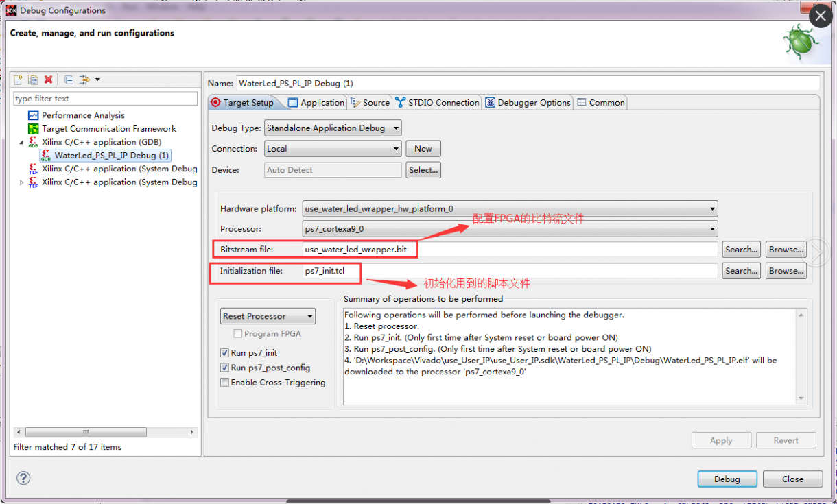
Task: Uncheck the Run ps7_post_config checkbox
Action: [x=224, y=368]
